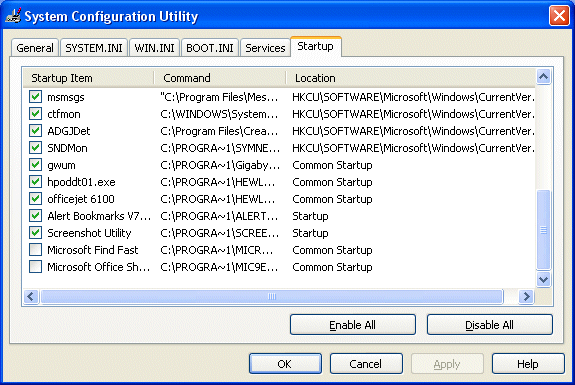Click the Common Startup location of gwum

tap(332, 165)
